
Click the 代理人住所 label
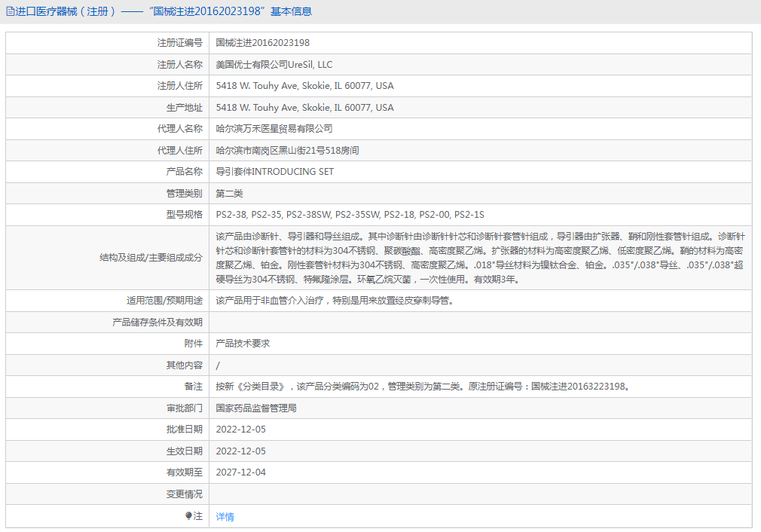[x=179, y=151]
